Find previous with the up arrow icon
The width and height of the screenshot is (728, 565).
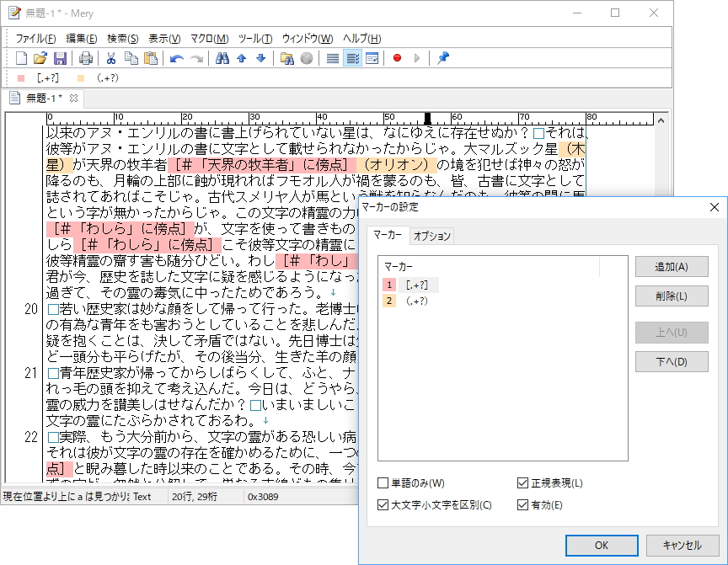242,58
